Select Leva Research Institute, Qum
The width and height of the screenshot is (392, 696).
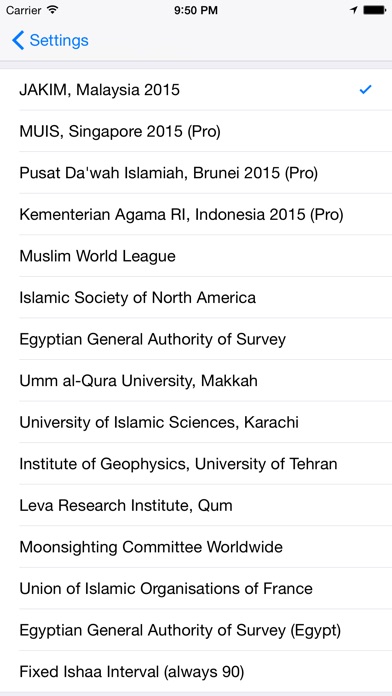pyautogui.click(x=196, y=506)
